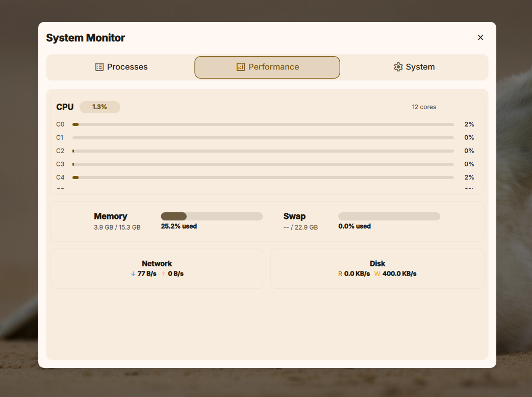Viewport: 532px width, 397px height.
Task: Click the C4 core usage bar
Action: coord(263,178)
